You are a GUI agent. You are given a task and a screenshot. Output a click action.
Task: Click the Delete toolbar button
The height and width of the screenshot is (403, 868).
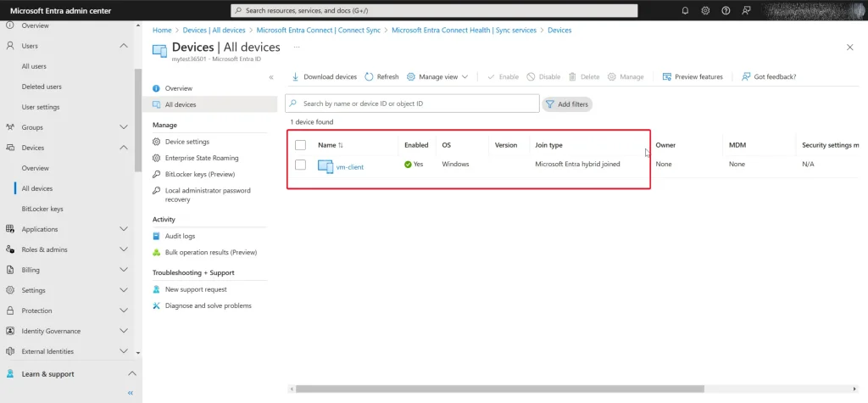pyautogui.click(x=584, y=76)
